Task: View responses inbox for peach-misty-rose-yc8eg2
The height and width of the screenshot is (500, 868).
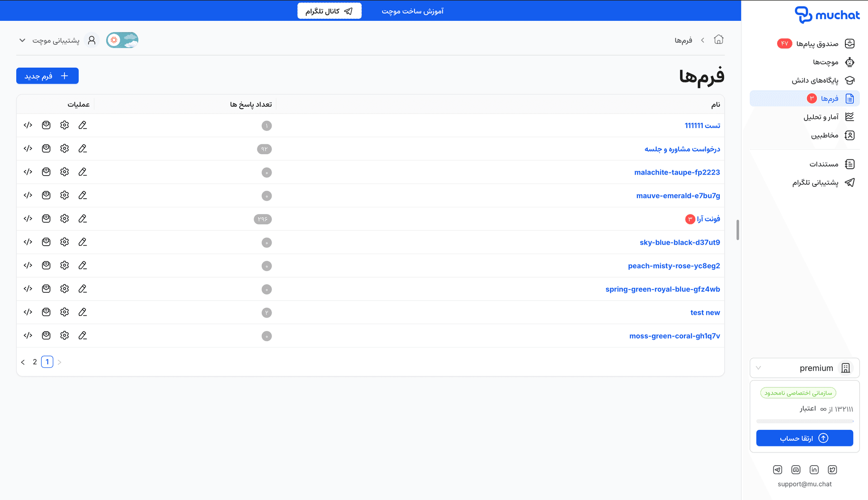Action: coord(46,266)
